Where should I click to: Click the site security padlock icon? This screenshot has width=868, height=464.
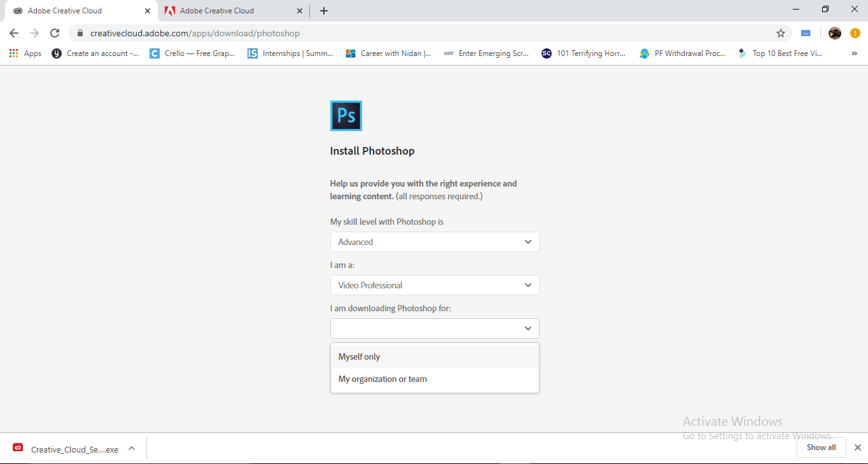tap(80, 32)
